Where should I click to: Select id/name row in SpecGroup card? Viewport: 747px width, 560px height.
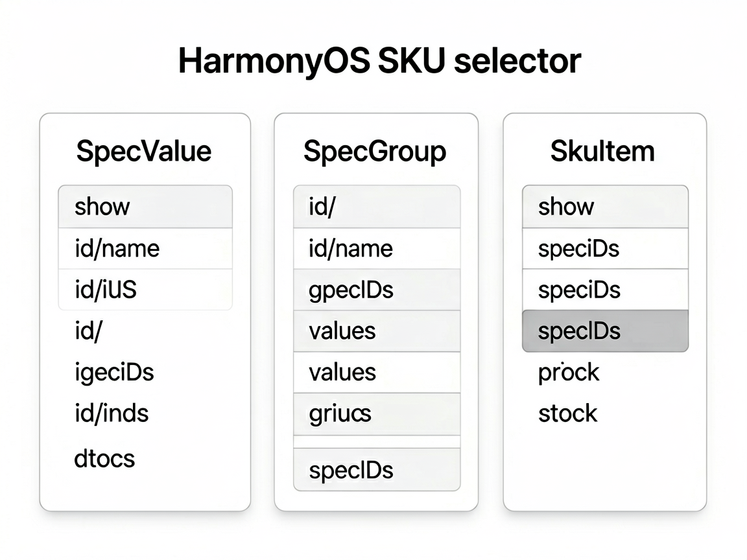click(377, 249)
